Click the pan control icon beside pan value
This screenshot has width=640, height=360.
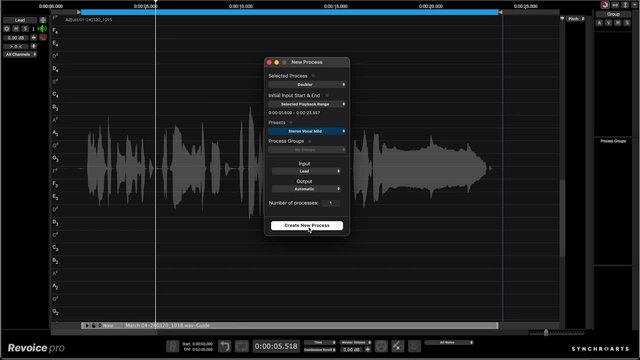[x=34, y=46]
